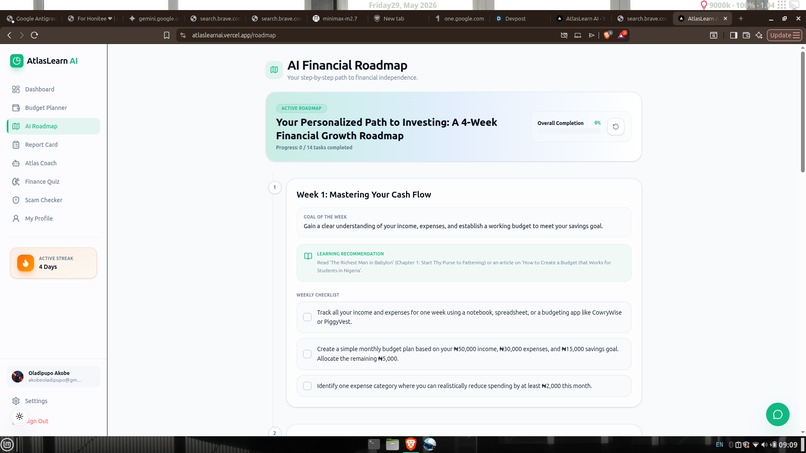This screenshot has width=806, height=453.
Task: Open Brave Wallet icon in toolbar
Action: pos(746,35)
